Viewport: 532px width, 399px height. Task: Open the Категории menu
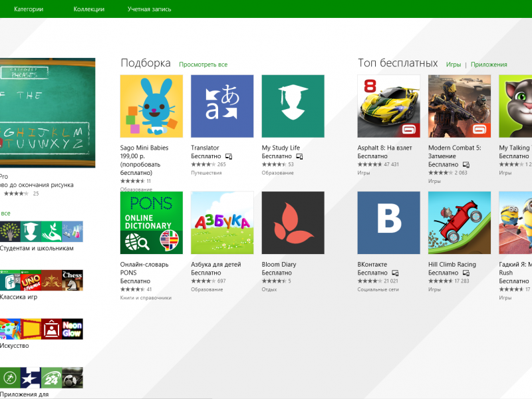click(29, 9)
